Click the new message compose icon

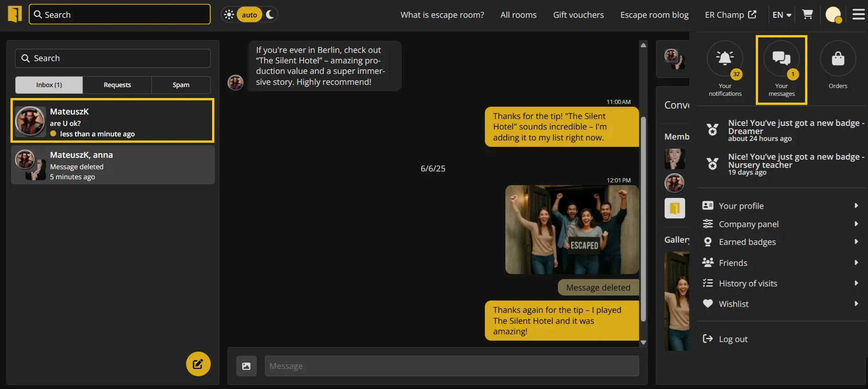coord(198,363)
